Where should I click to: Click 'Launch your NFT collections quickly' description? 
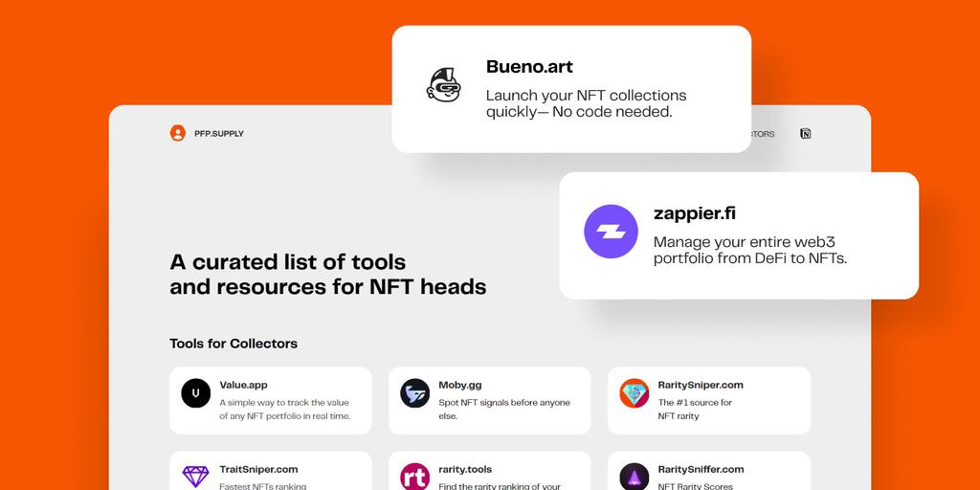[x=587, y=103]
